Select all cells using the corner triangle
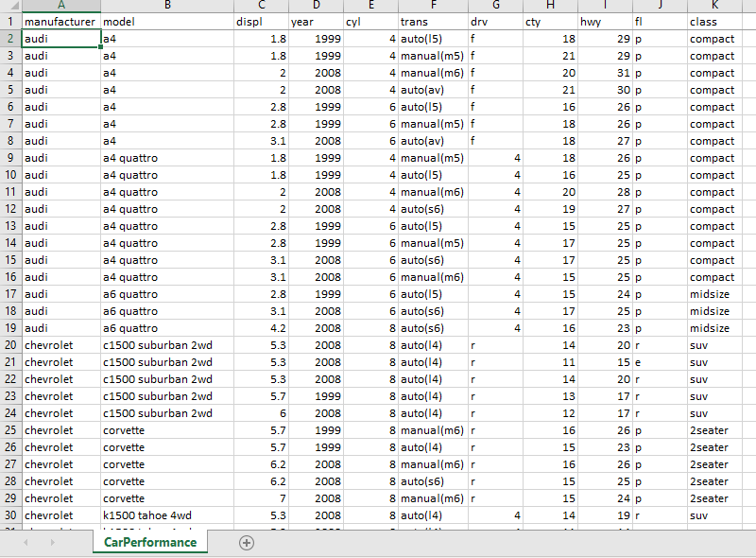The height and width of the screenshot is (558, 756). point(9,7)
